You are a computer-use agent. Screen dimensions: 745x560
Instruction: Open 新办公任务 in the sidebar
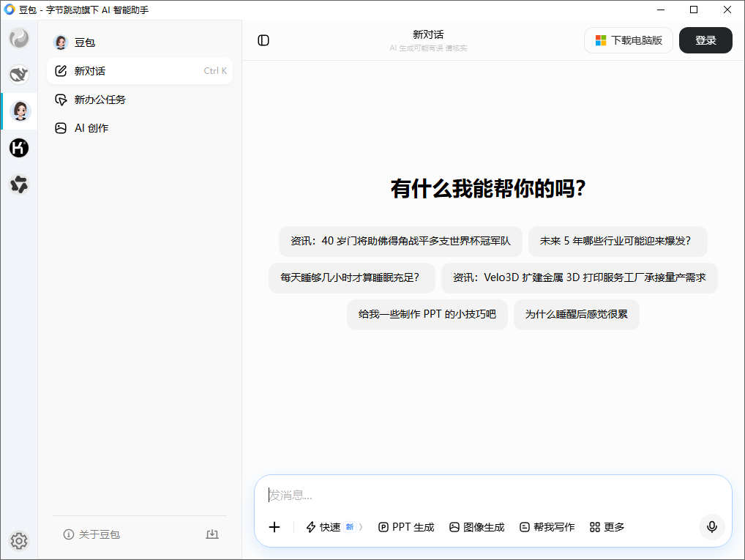[140, 100]
